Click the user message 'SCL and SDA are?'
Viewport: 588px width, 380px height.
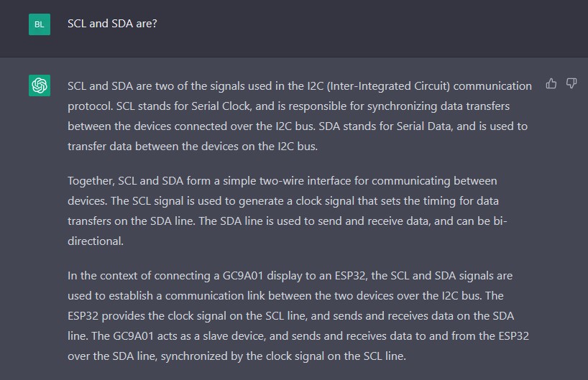click(x=112, y=24)
